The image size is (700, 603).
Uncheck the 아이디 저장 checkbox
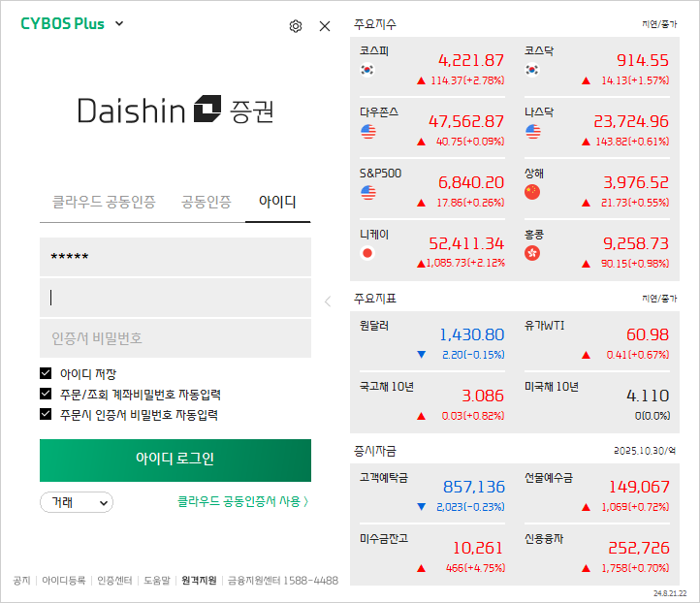[46, 372]
